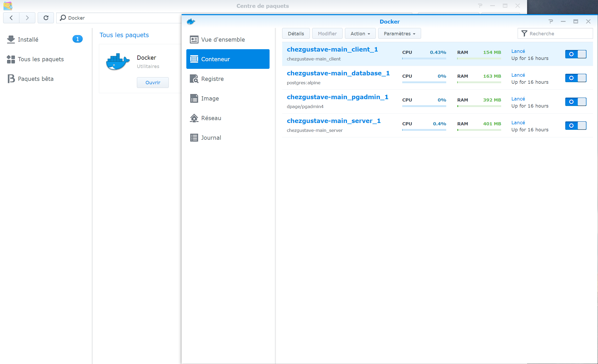Click the RAM usage bar of pgadmin_1
Viewport: 598px width, 364px height.
pos(479,106)
